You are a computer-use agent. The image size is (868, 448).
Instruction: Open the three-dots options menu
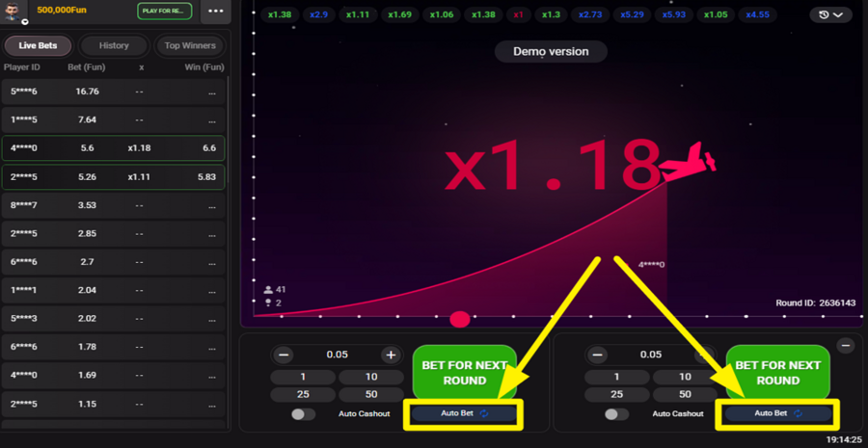click(215, 12)
